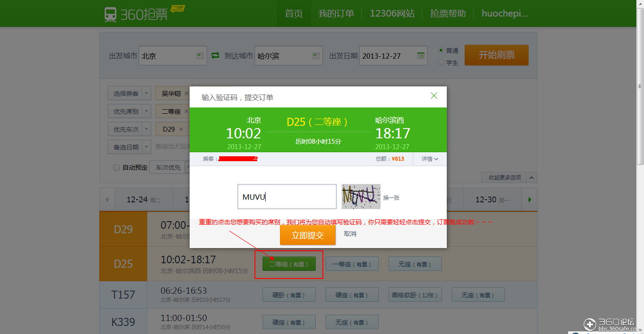Open the 优先席别 dropdown
The image size is (644, 334).
[129, 111]
